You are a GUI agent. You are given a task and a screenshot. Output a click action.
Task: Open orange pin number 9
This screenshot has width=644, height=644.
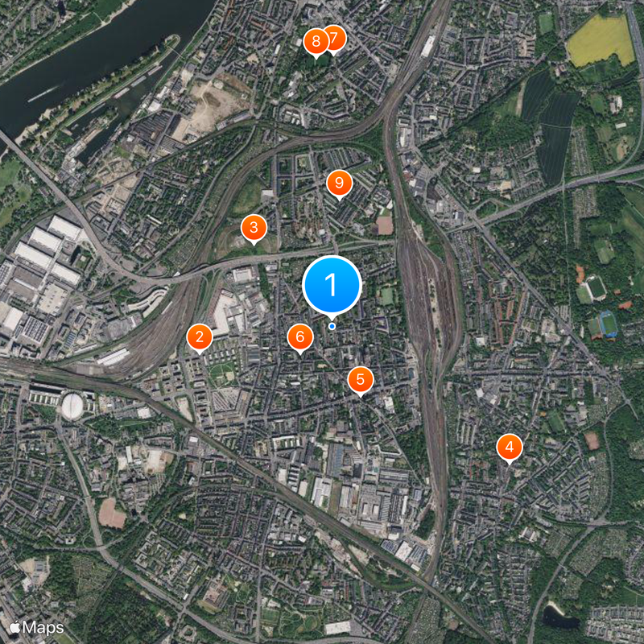(x=339, y=184)
